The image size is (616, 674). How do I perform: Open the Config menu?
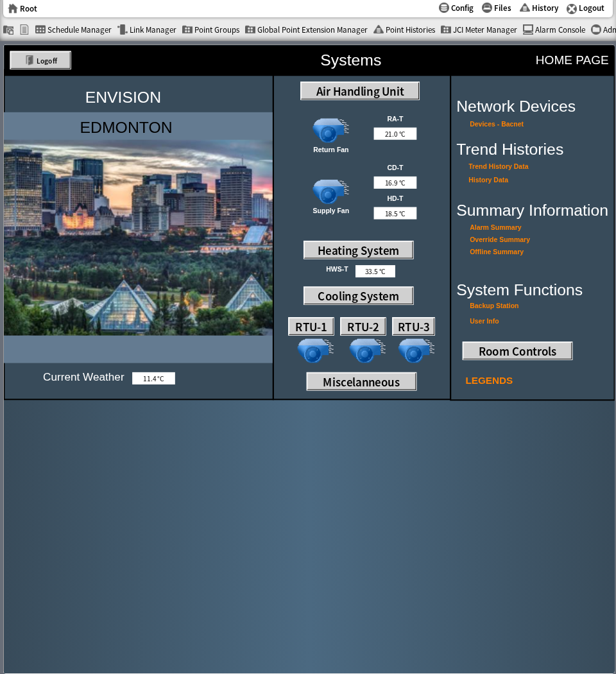[456, 8]
